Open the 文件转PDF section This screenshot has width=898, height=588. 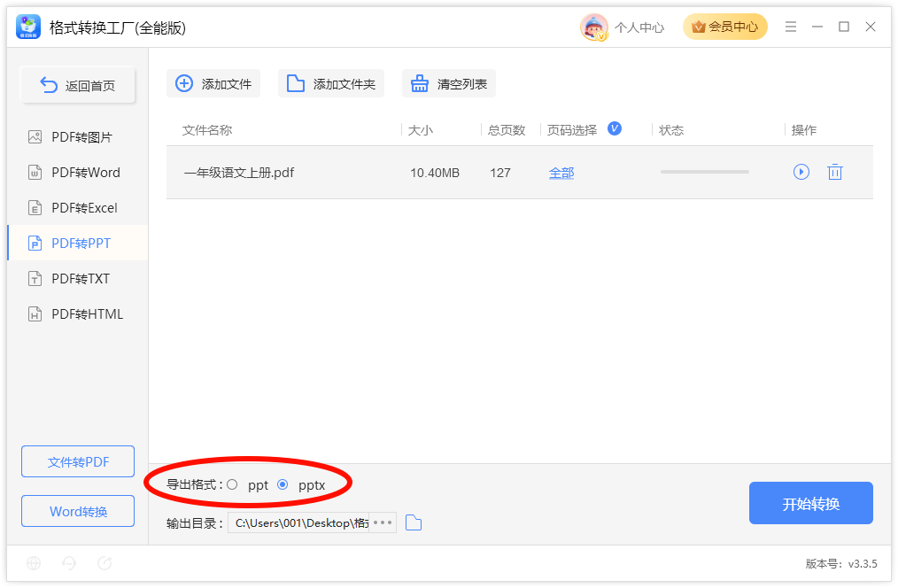pos(78,461)
